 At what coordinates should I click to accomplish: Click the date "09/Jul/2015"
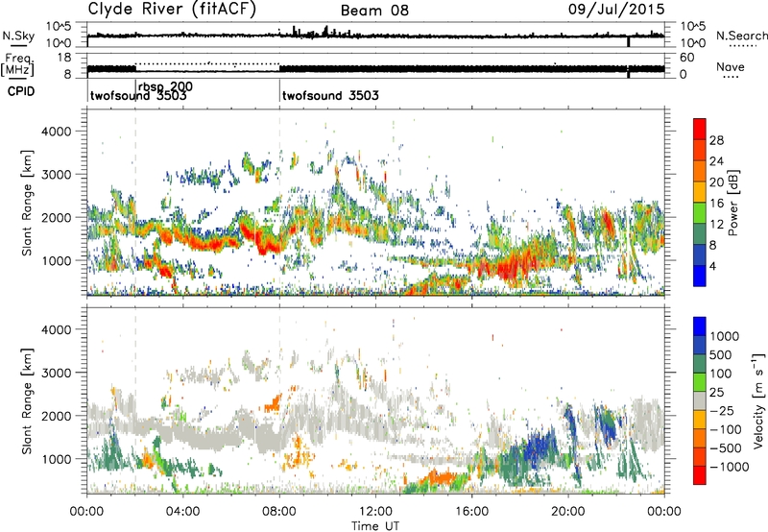tap(616, 10)
